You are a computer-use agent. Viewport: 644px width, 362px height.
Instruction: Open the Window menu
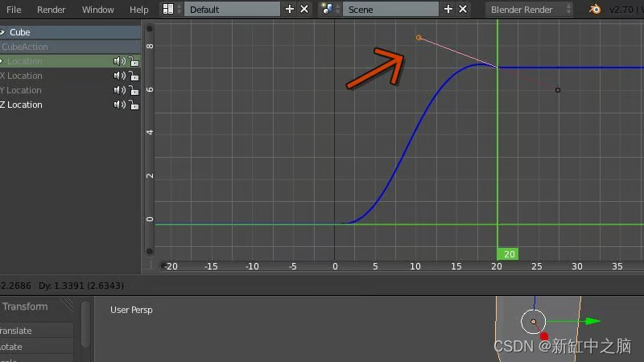click(x=97, y=10)
